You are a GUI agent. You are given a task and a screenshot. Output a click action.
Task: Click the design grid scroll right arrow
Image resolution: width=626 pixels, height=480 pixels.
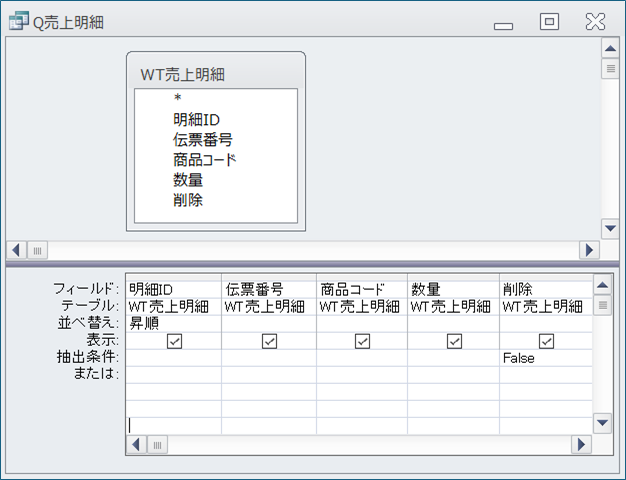tap(581, 444)
